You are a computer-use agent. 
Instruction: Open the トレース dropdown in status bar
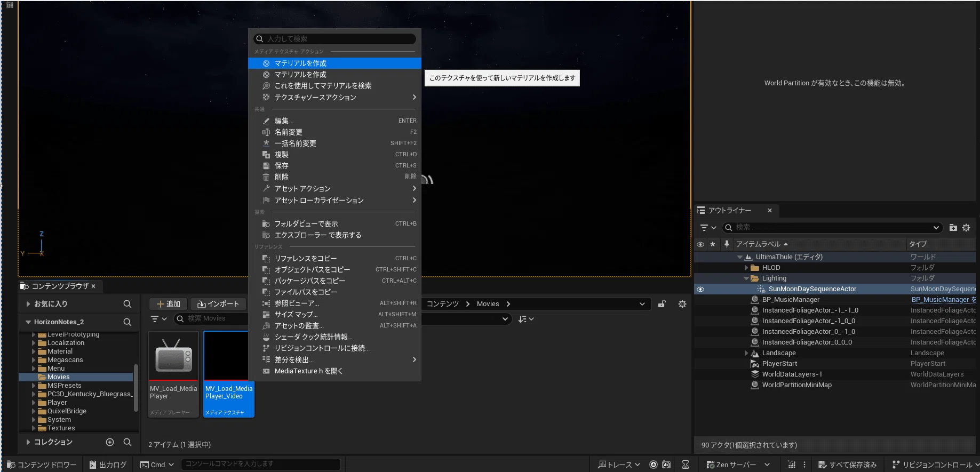tap(619, 465)
